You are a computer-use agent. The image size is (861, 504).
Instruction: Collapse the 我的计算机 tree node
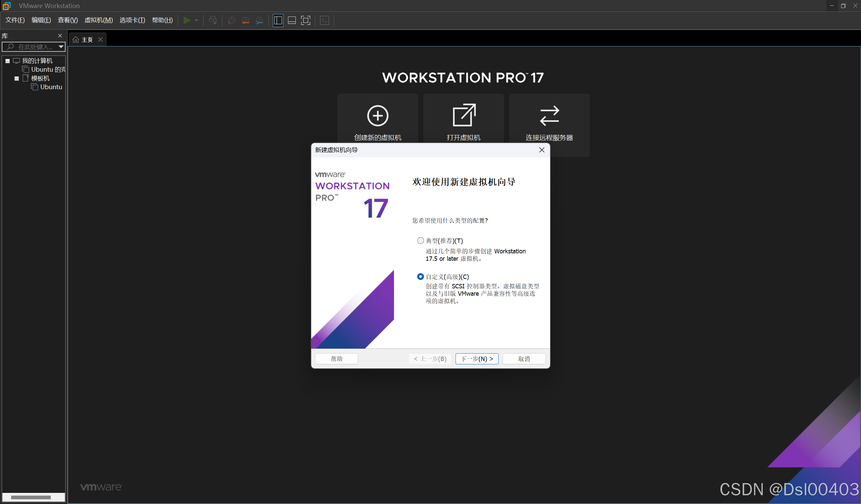7,61
